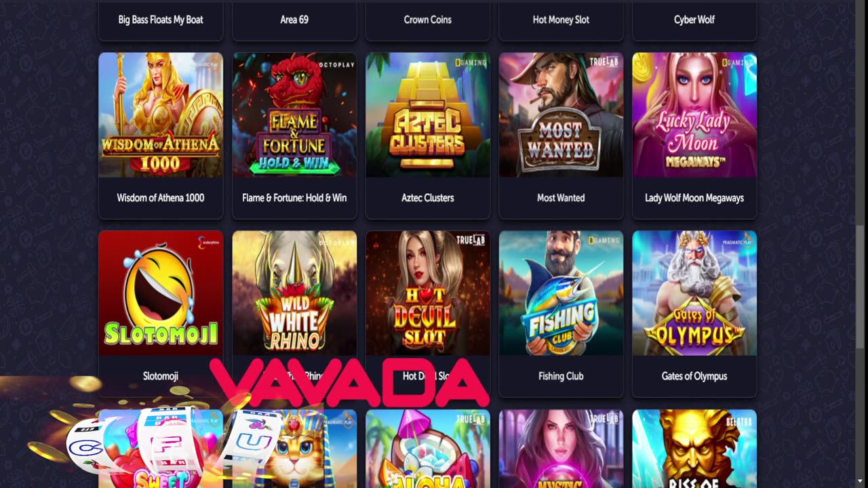Click the Lucky Lady Moon Megaways image
868x488 pixels.
click(694, 115)
